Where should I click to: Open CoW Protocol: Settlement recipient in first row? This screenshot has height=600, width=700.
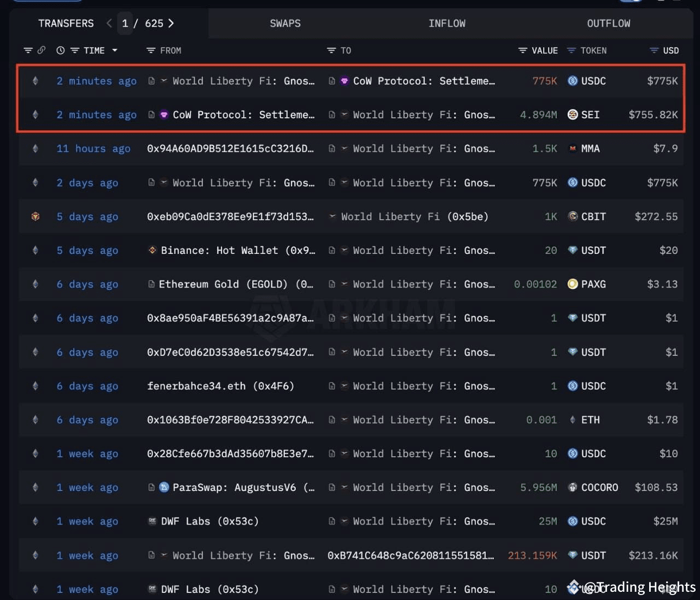(x=424, y=81)
